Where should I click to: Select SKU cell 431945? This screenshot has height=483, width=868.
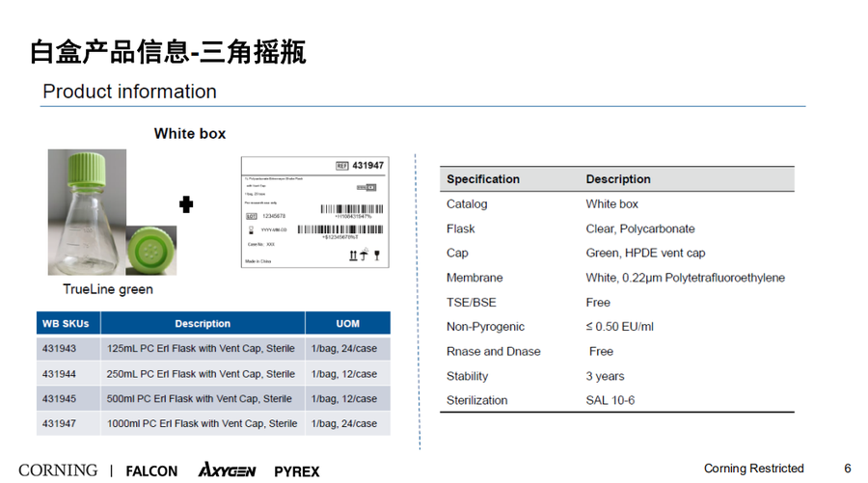[x=68, y=398]
